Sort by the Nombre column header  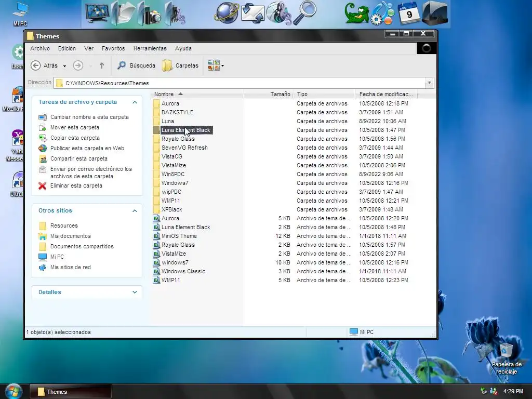coord(197,94)
